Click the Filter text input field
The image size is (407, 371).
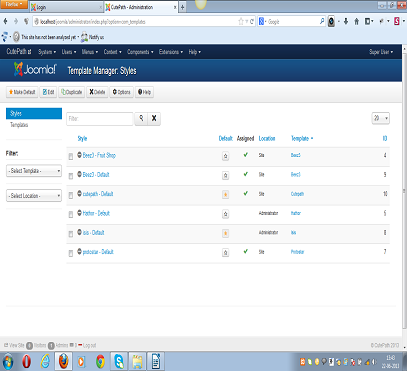[100, 119]
